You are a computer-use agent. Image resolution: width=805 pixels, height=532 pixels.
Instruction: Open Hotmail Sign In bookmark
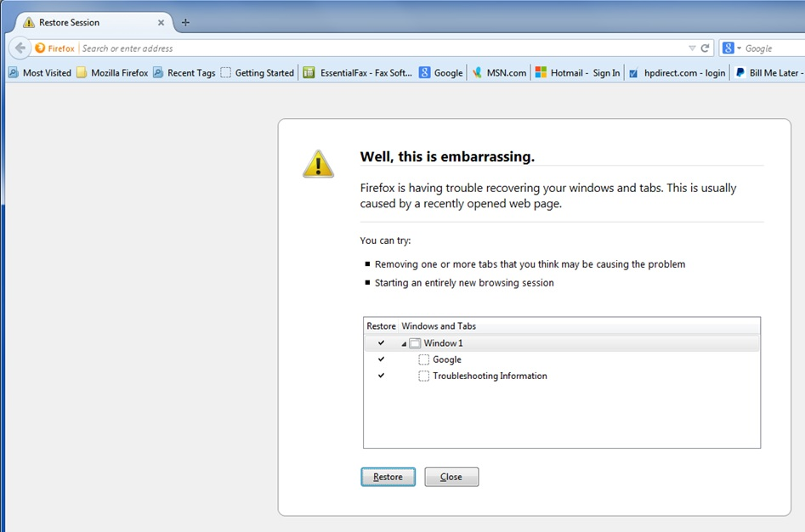[577, 73]
